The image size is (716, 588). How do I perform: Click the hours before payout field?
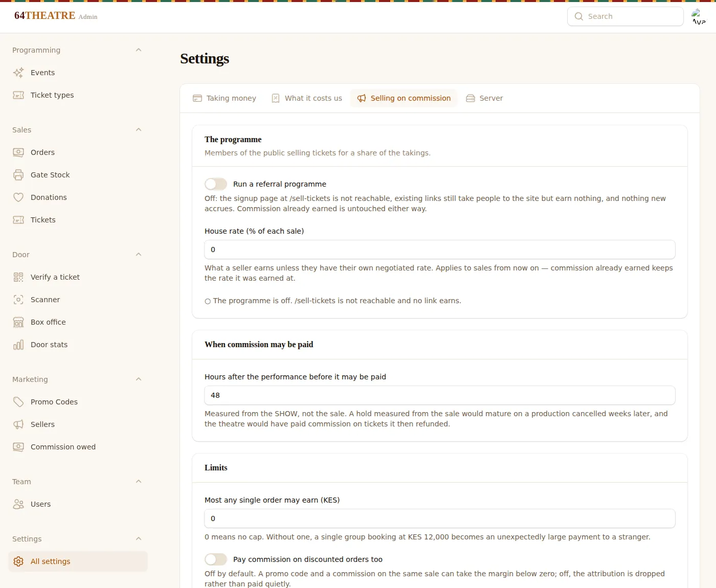[440, 395]
